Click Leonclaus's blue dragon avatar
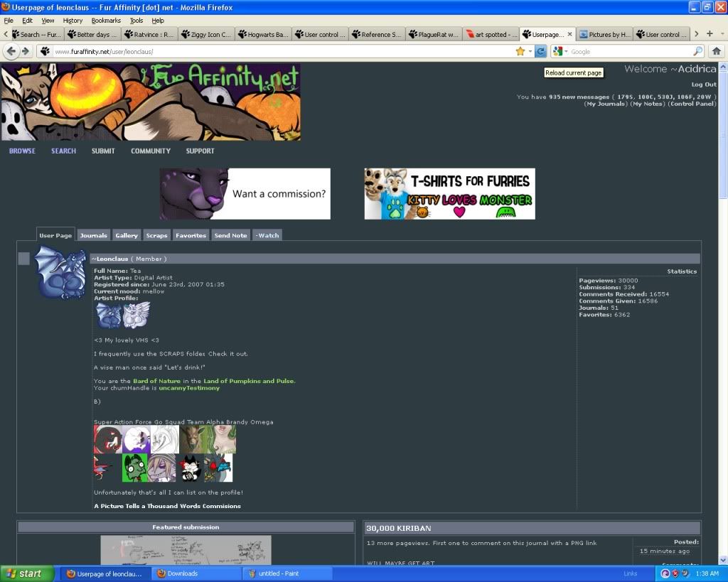728x582 pixels. pyautogui.click(x=60, y=272)
